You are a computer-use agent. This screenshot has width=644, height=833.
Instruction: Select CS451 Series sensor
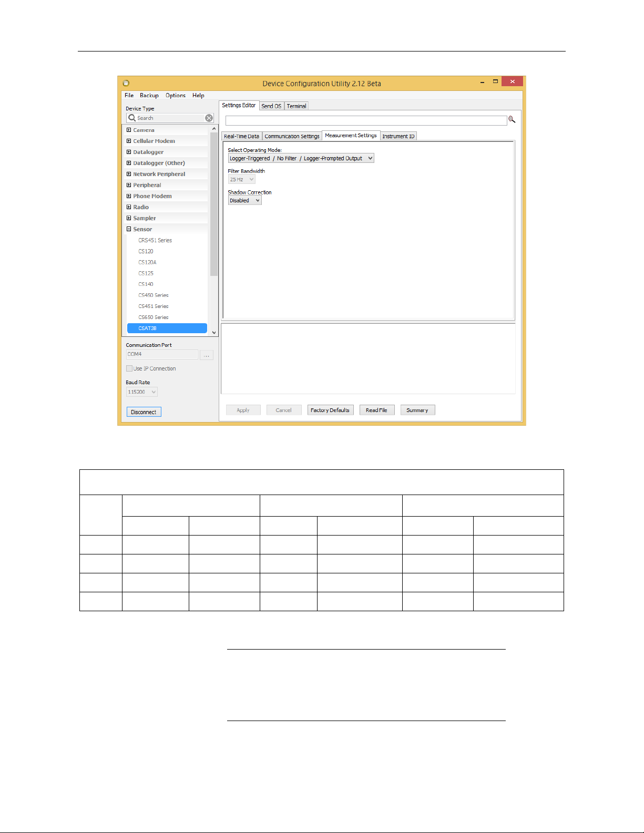(x=154, y=306)
